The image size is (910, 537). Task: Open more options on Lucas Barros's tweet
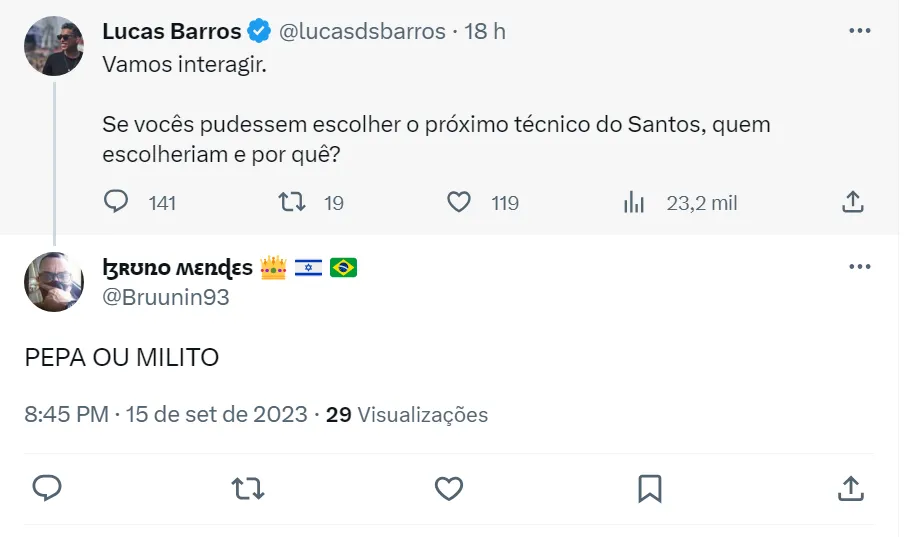point(859,31)
